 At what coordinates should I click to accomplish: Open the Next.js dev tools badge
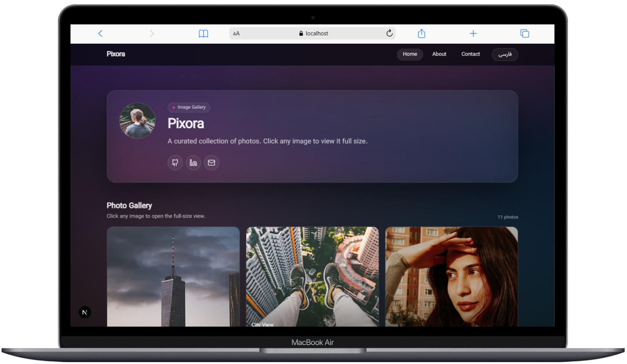pos(85,312)
